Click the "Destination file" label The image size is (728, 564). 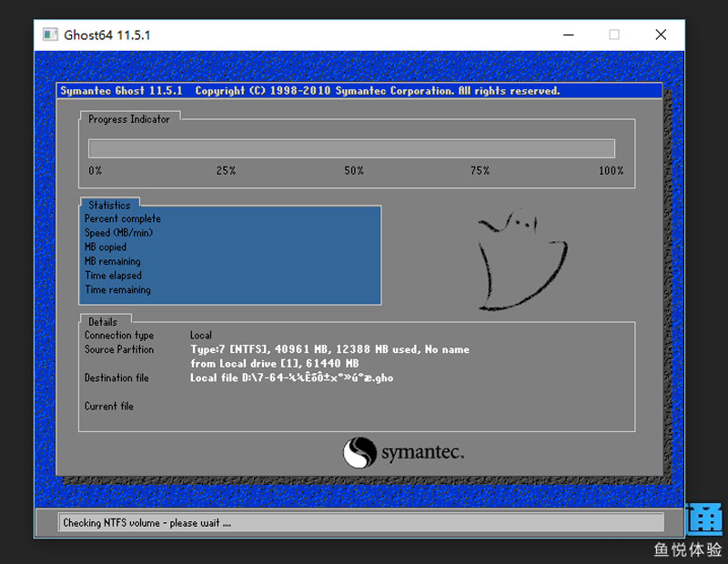click(116, 378)
